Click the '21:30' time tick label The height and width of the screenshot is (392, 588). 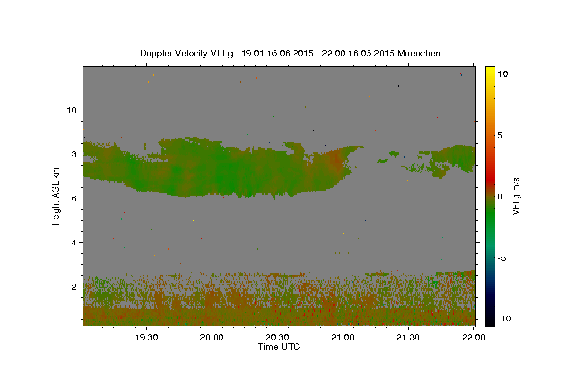click(x=408, y=337)
